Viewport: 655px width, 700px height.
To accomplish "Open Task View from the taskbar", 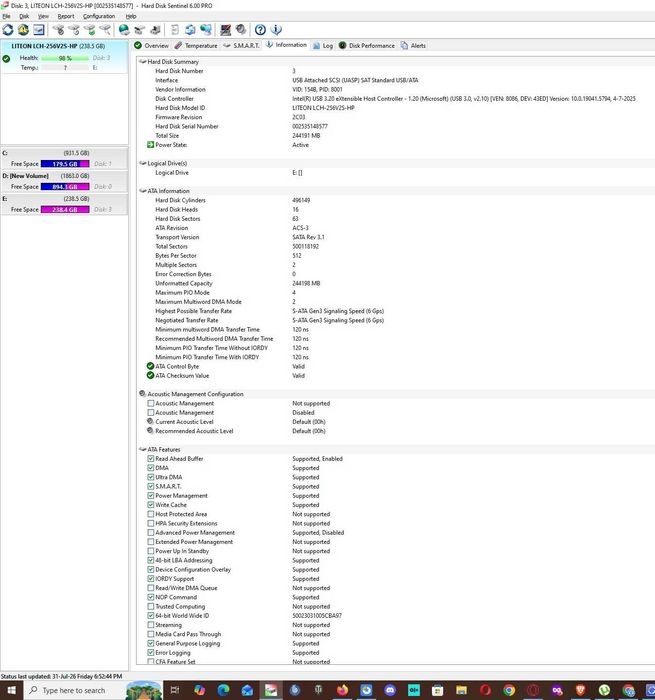I will (175, 690).
